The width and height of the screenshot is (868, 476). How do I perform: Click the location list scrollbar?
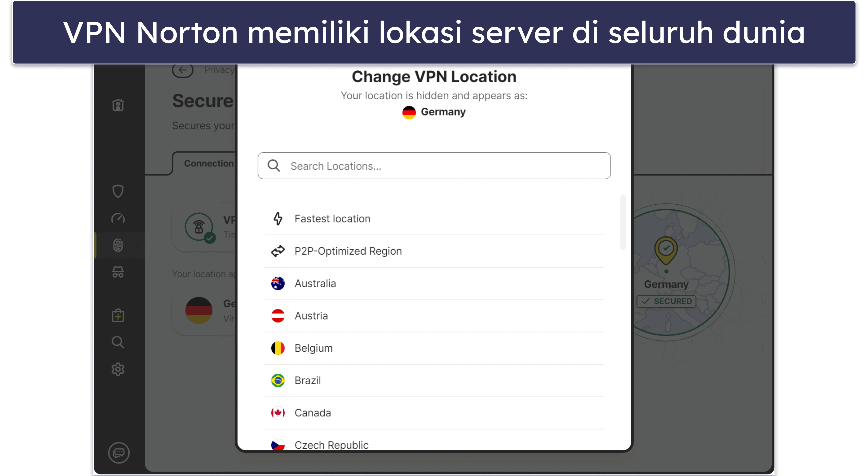point(623,223)
